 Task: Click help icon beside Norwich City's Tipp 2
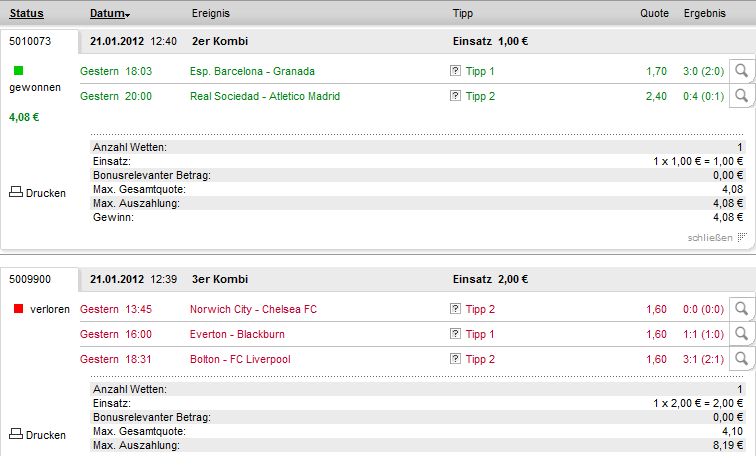click(x=456, y=309)
